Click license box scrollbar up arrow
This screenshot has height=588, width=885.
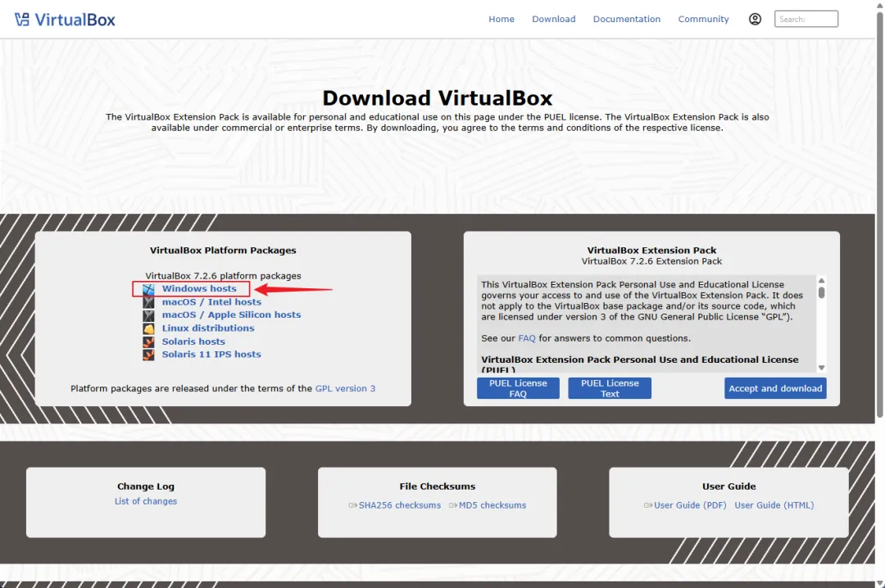tap(822, 280)
